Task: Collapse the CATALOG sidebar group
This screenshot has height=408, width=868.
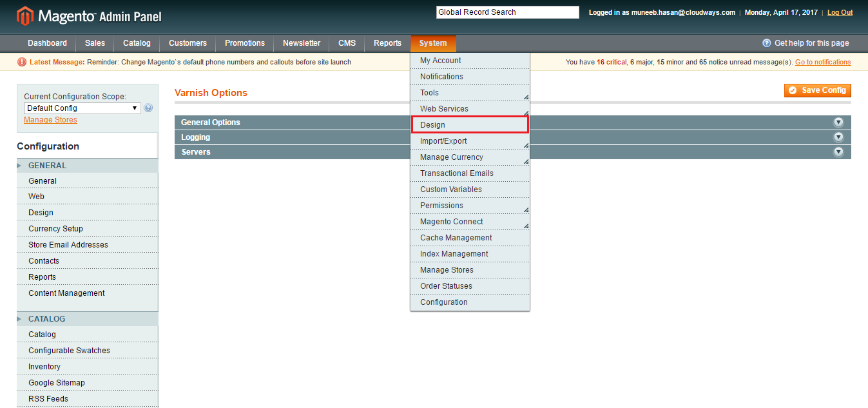Action: 87,319
